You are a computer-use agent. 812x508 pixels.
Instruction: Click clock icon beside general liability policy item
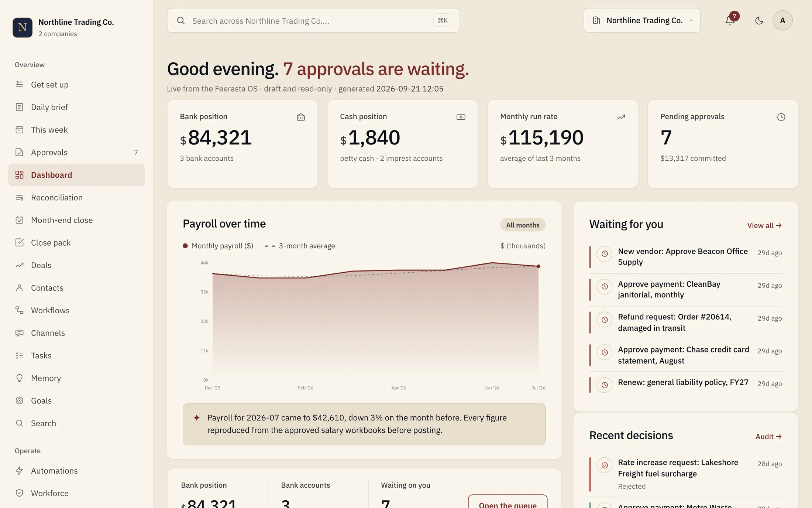pos(605,385)
